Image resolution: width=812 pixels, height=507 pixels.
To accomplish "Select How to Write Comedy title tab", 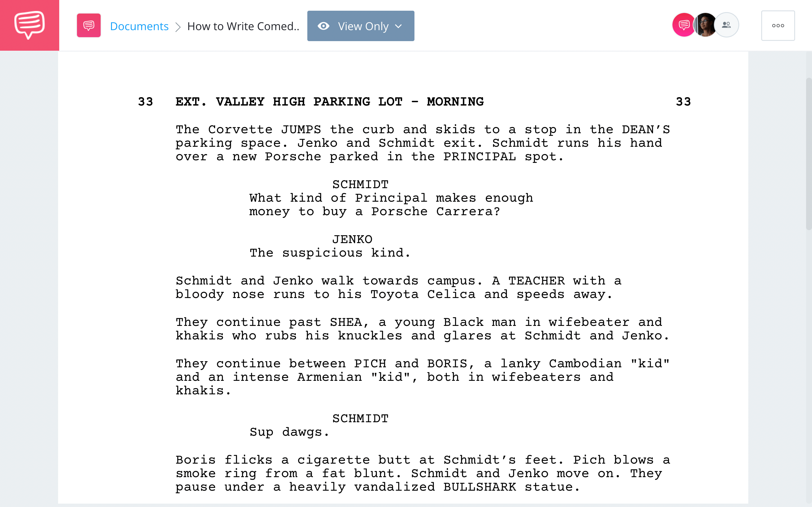I will (x=242, y=26).
